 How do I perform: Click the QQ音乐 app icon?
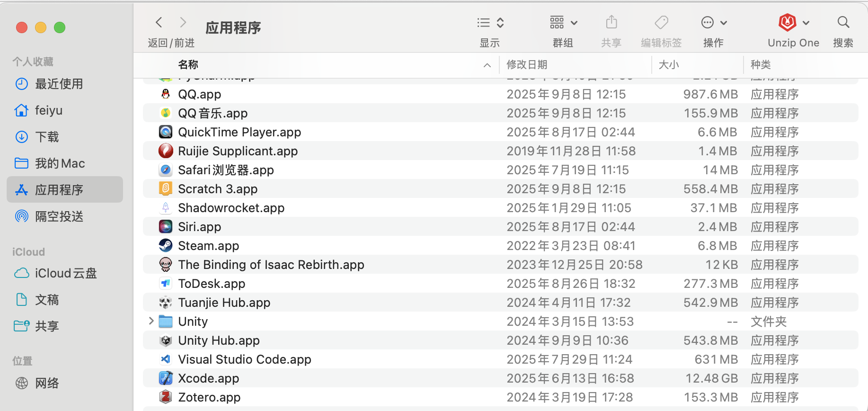pos(165,113)
